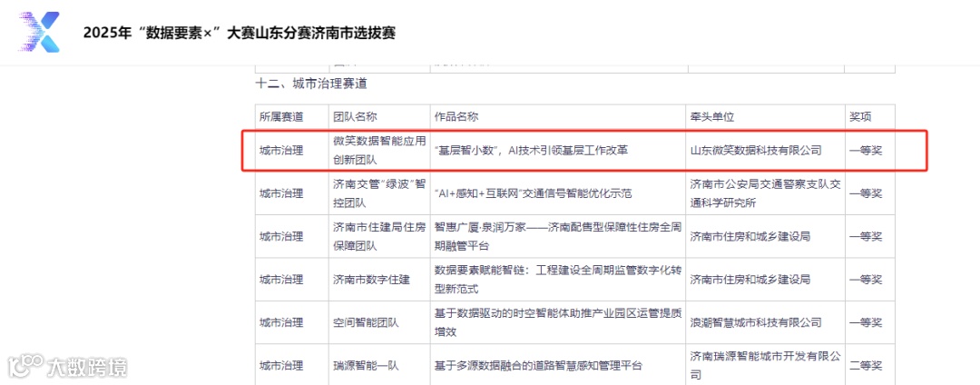Click the X logo in the header
980x385 pixels.
(40, 31)
